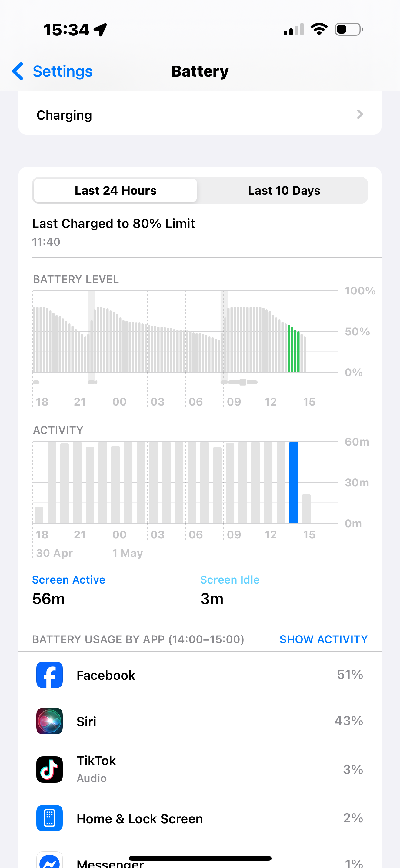Switch to Last 10 Days view
The image size is (400, 868).
click(x=284, y=190)
